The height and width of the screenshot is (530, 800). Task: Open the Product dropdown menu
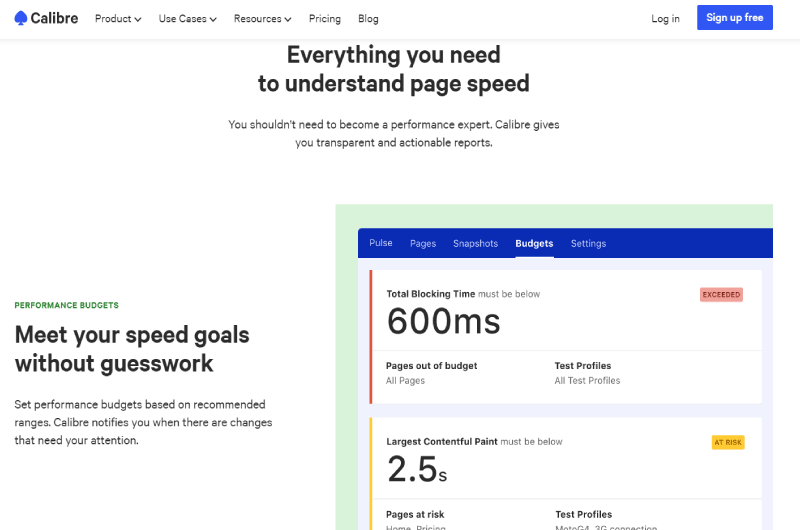pos(118,19)
